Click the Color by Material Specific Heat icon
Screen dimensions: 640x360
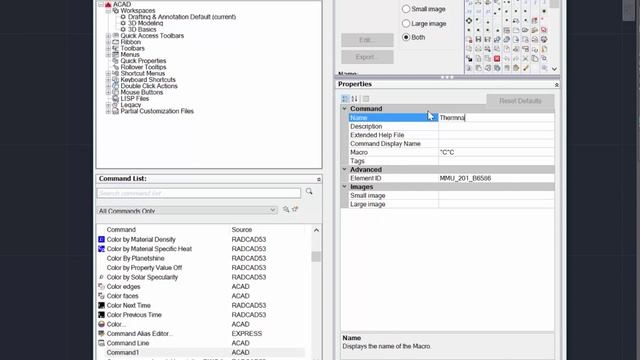[x=102, y=249]
